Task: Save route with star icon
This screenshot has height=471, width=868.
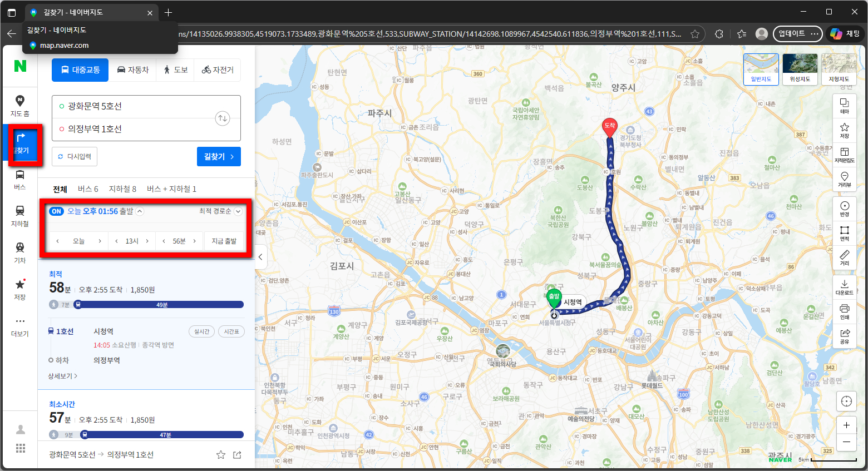Action: click(221, 455)
